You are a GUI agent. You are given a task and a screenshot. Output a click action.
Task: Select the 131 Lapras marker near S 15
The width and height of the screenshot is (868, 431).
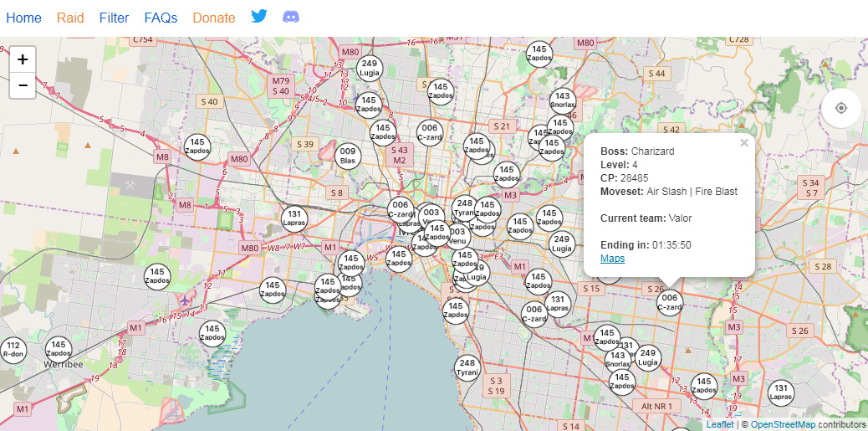pyautogui.click(x=558, y=304)
